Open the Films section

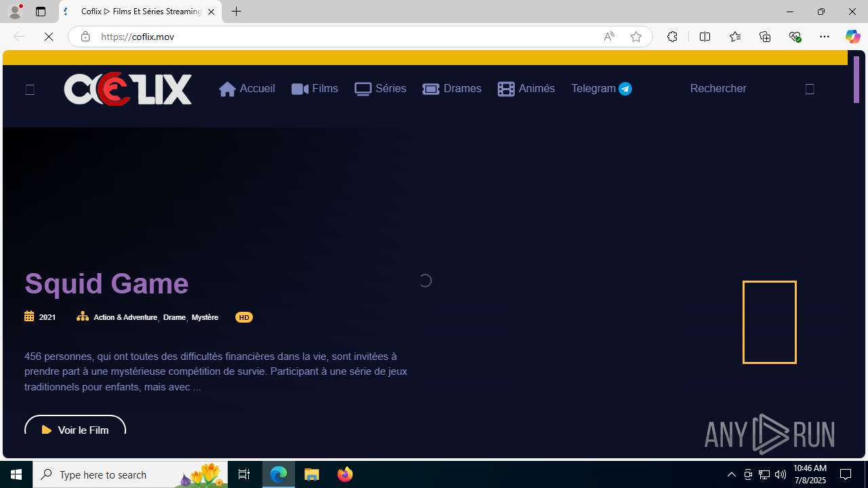coord(315,89)
